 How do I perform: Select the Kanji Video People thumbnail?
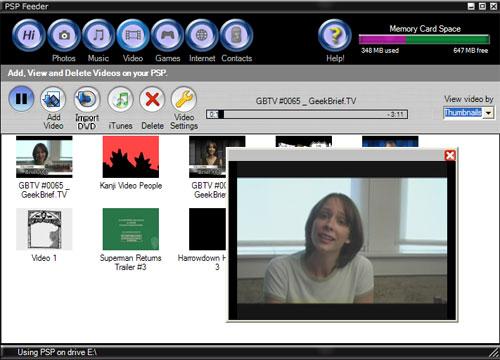(131, 157)
